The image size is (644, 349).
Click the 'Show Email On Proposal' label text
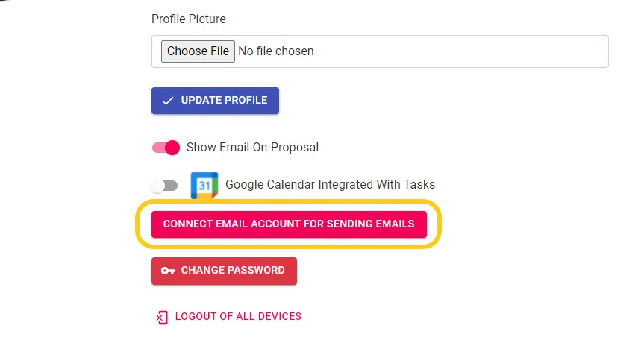(x=252, y=148)
